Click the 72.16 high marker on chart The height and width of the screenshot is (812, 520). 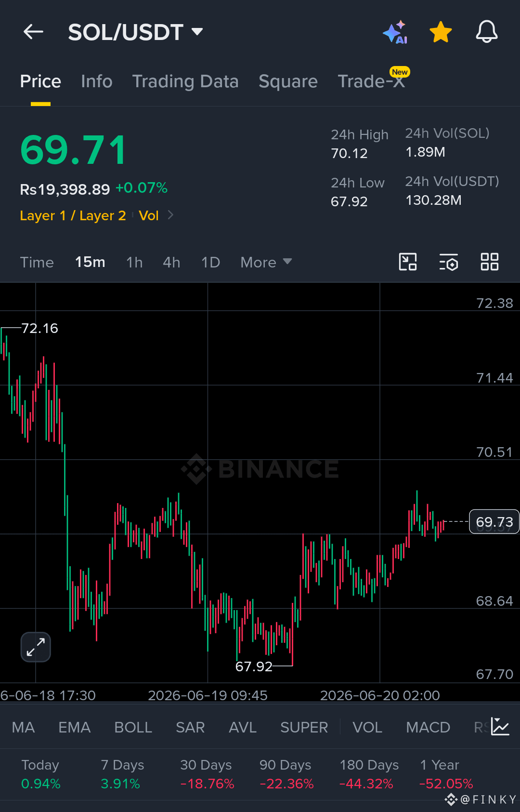click(39, 328)
